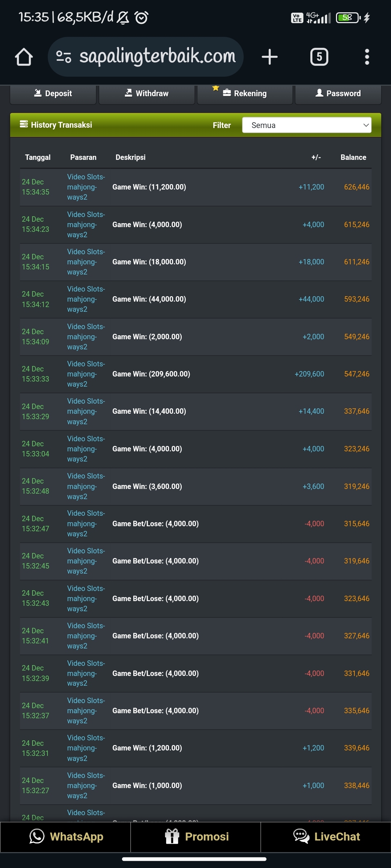This screenshot has width=391, height=868.
Task: Switch to the Withdraw tab
Action: click(x=147, y=94)
